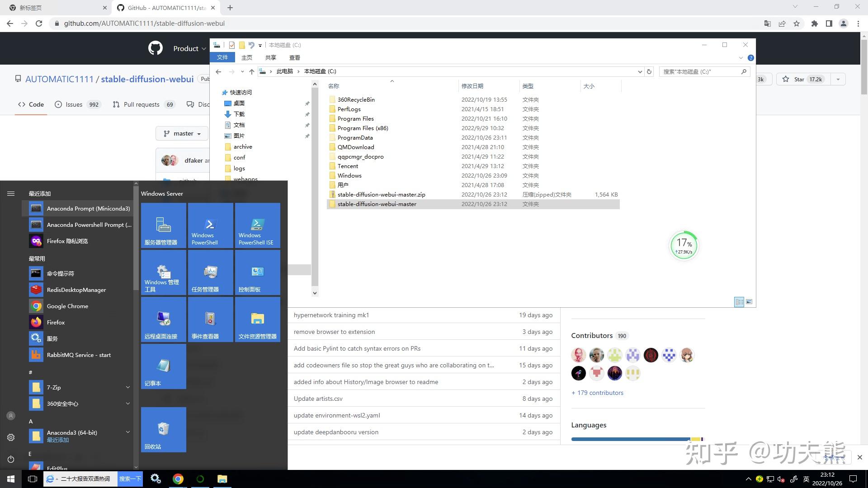Open the 事件查看器 tile
The image size is (868, 488).
211,319
